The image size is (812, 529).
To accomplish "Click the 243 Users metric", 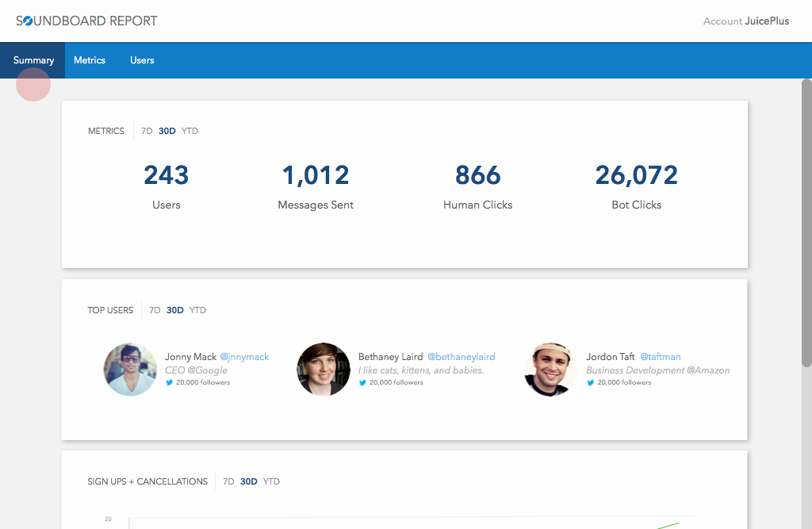I will pyautogui.click(x=167, y=187).
